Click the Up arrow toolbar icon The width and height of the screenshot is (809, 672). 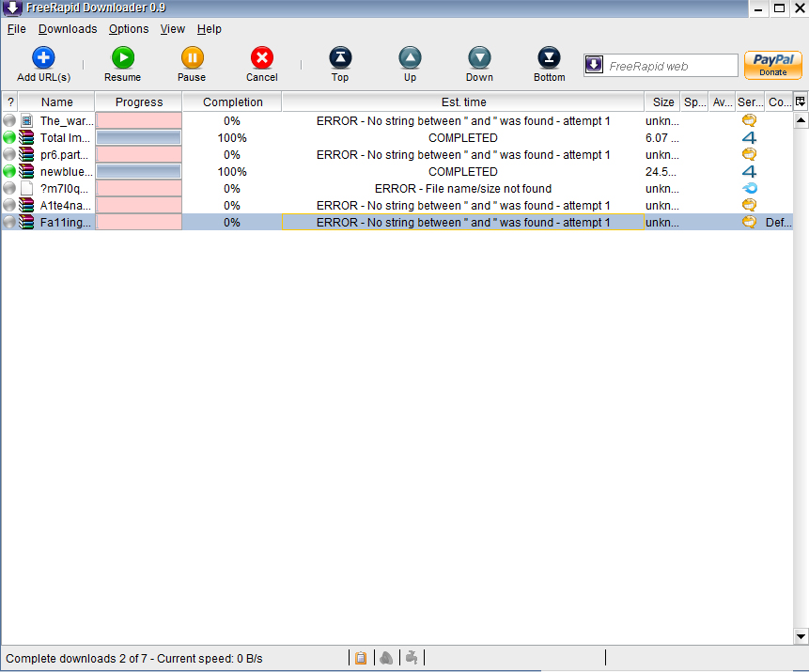pos(410,59)
